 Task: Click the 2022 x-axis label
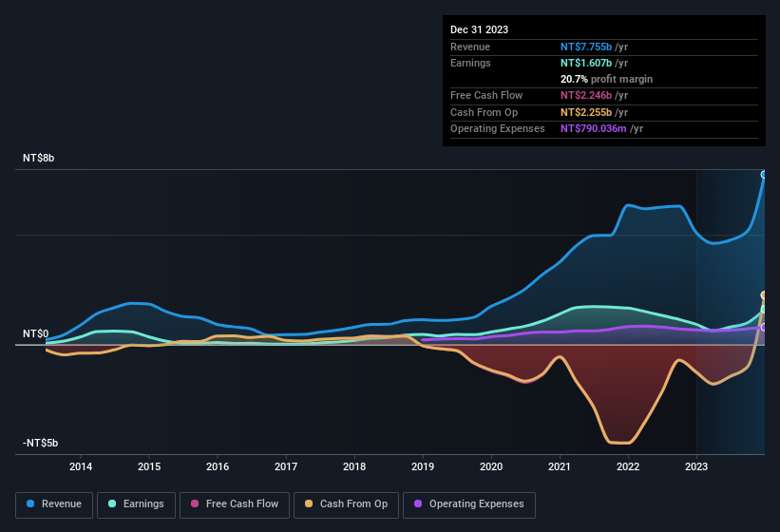[628, 466]
